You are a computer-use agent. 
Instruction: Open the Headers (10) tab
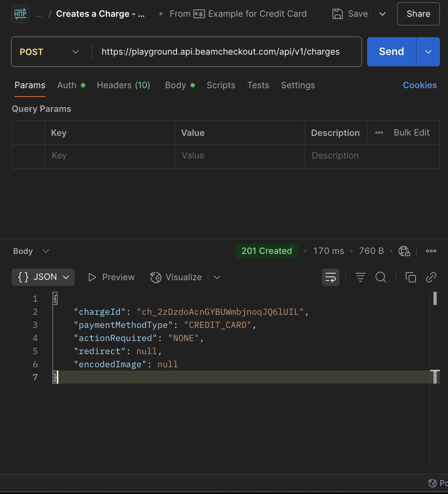coord(123,85)
